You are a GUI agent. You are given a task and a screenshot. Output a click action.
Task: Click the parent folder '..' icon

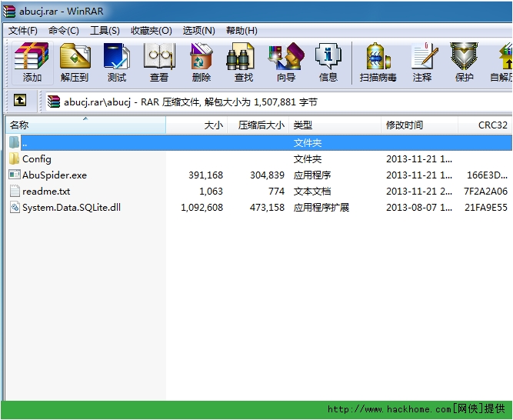coord(14,142)
